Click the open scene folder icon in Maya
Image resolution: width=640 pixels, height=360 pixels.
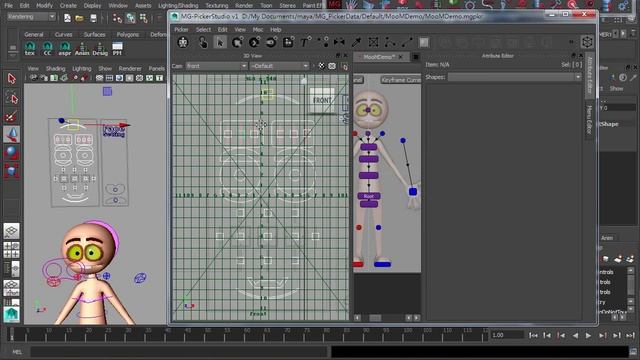coord(80,18)
